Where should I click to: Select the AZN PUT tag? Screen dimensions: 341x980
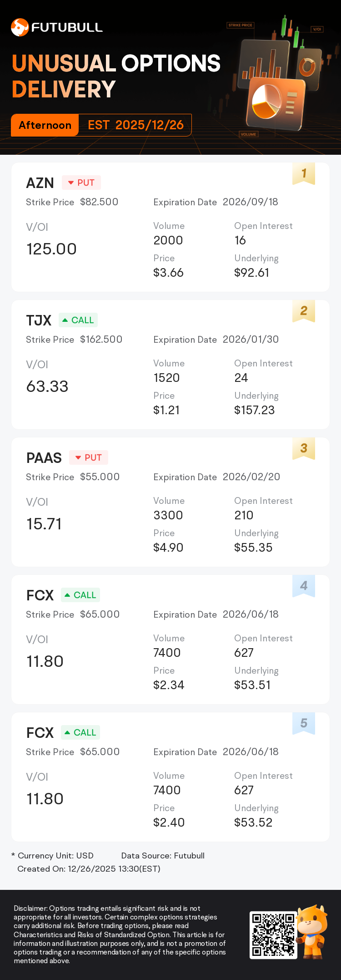(x=81, y=183)
